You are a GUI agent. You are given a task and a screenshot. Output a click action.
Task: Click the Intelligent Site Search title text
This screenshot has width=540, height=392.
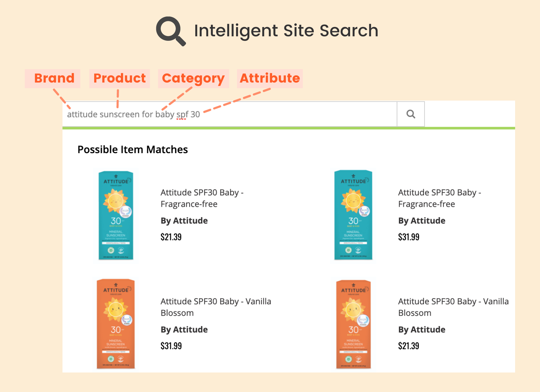[286, 31]
